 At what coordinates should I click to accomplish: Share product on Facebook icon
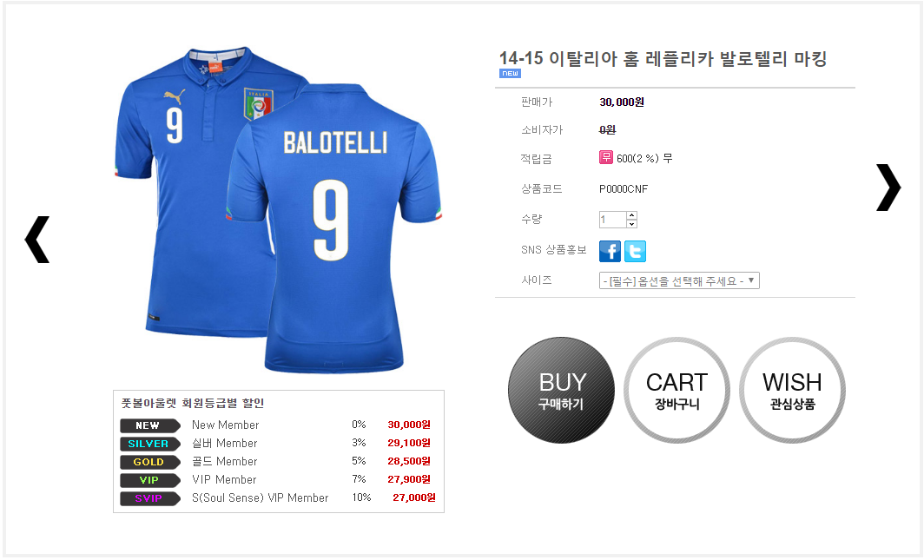610,252
